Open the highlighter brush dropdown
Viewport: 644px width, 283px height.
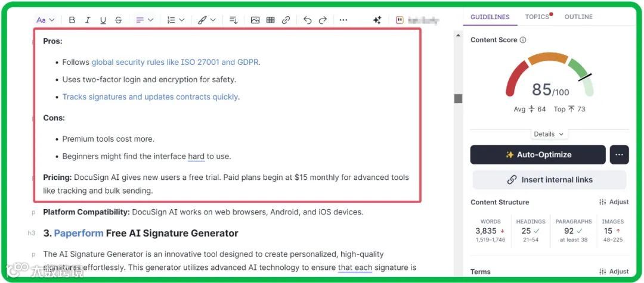click(x=206, y=20)
